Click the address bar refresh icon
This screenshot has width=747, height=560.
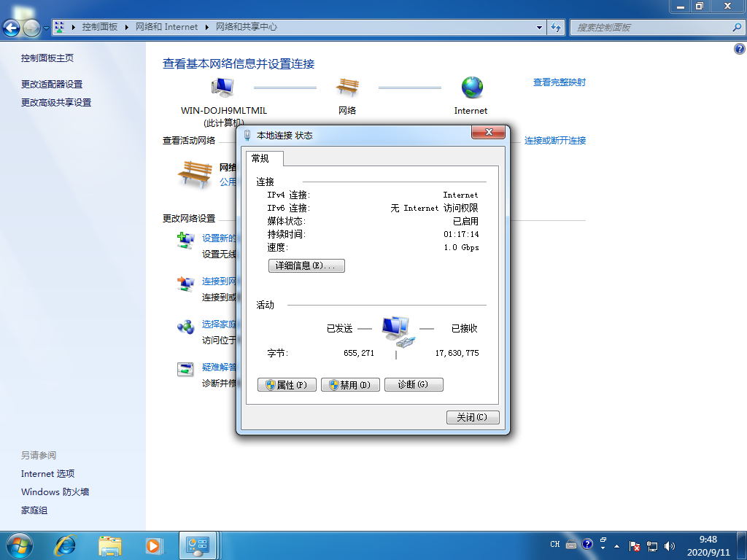tap(556, 27)
